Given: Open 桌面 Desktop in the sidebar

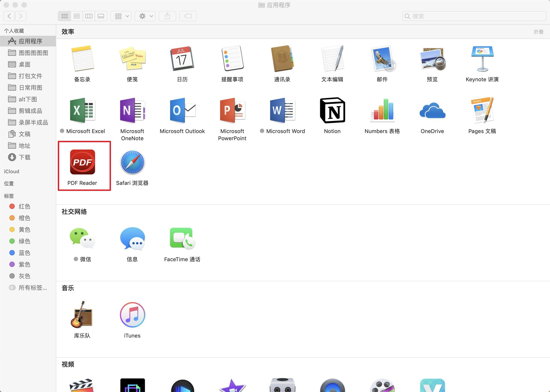Looking at the screenshot, I should pyautogui.click(x=28, y=65).
